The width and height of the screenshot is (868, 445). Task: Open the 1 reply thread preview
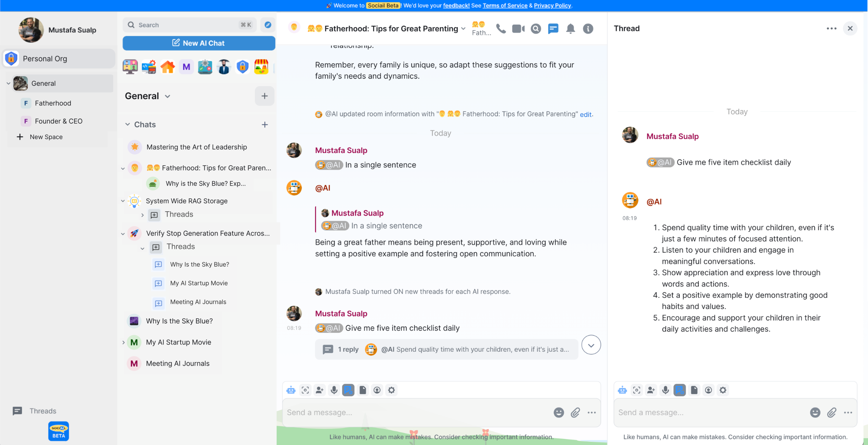click(x=446, y=349)
